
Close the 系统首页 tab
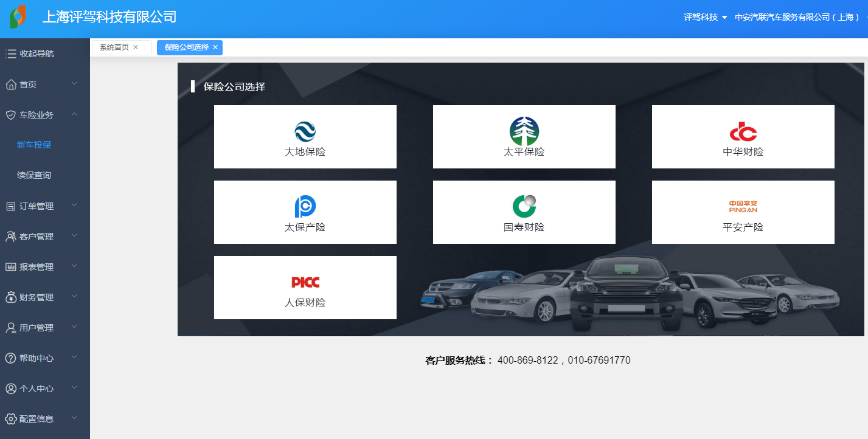136,47
